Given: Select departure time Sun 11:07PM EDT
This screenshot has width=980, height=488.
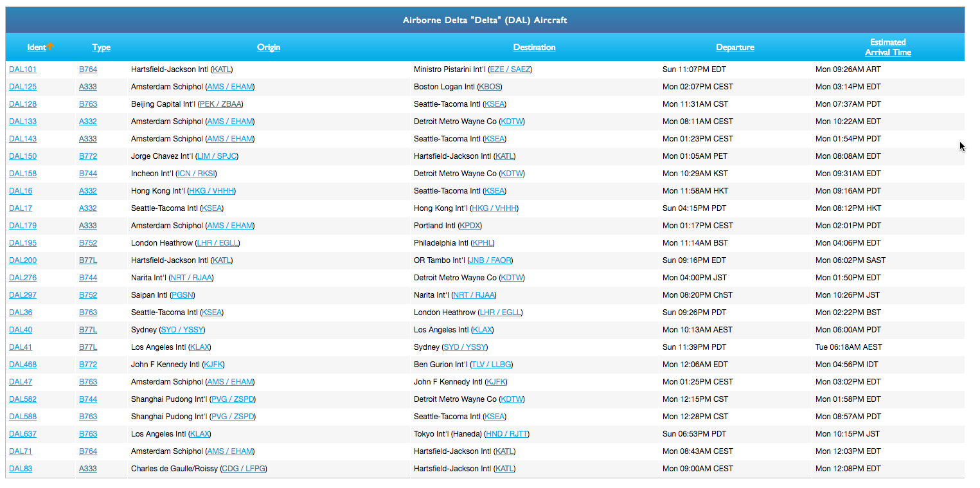Looking at the screenshot, I should coord(694,69).
